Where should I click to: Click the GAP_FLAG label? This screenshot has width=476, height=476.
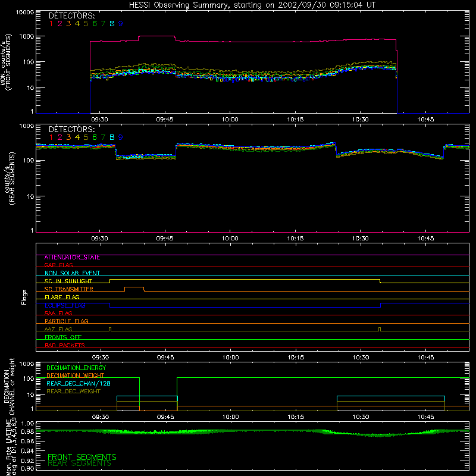pos(58,265)
